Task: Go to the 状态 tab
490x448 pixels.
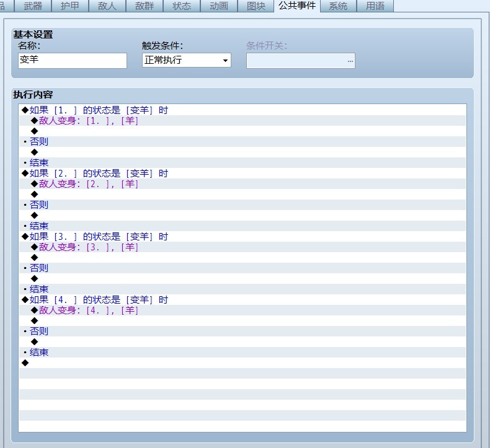Action: click(182, 6)
